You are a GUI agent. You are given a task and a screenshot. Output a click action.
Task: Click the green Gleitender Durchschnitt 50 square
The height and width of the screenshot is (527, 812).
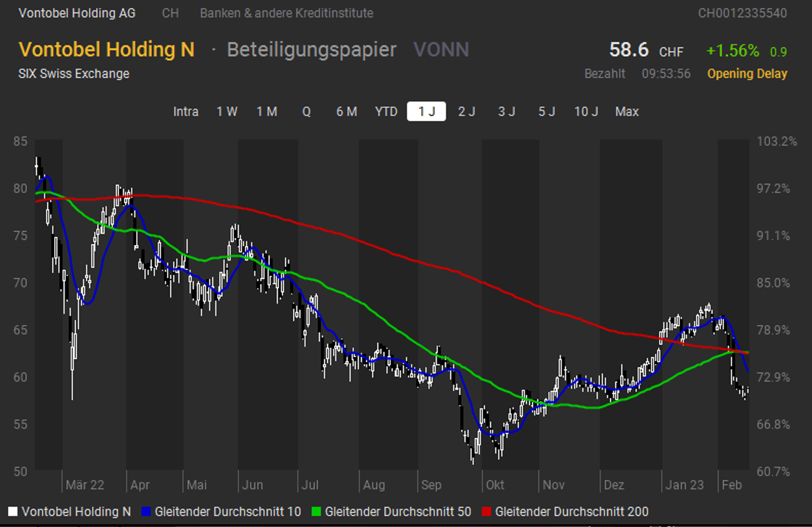click(316, 512)
